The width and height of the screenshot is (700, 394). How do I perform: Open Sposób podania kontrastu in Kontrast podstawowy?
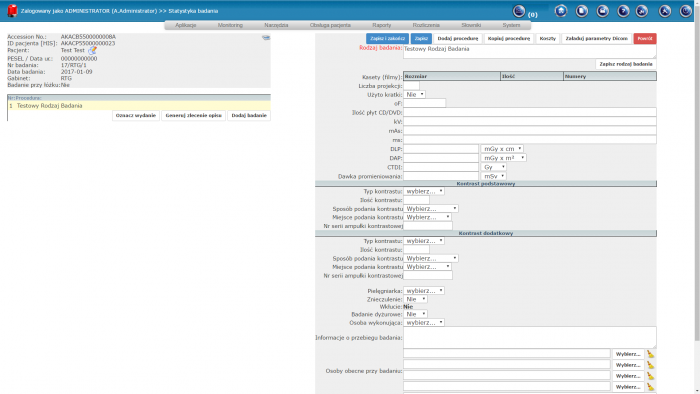(x=431, y=208)
